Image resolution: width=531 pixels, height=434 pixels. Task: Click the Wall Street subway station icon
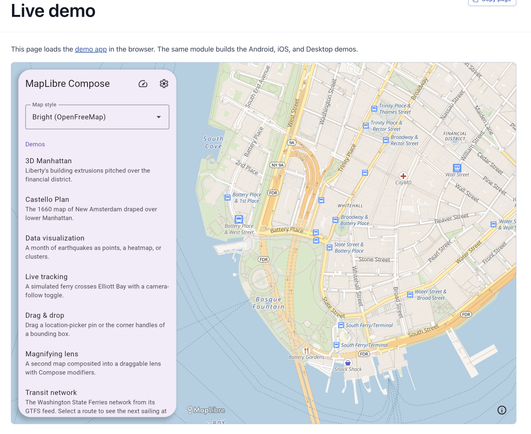[457, 168]
